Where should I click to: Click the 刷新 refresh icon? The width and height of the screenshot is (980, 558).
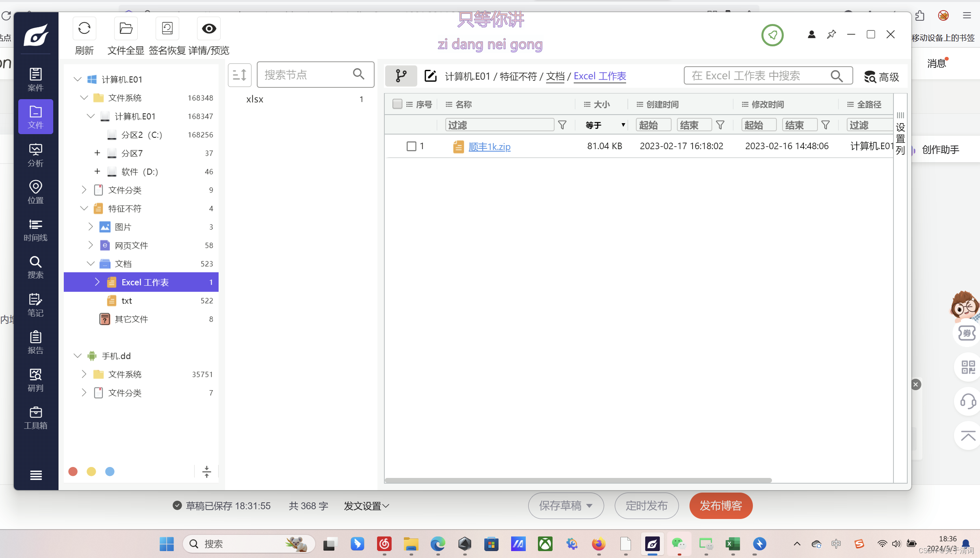tap(84, 28)
